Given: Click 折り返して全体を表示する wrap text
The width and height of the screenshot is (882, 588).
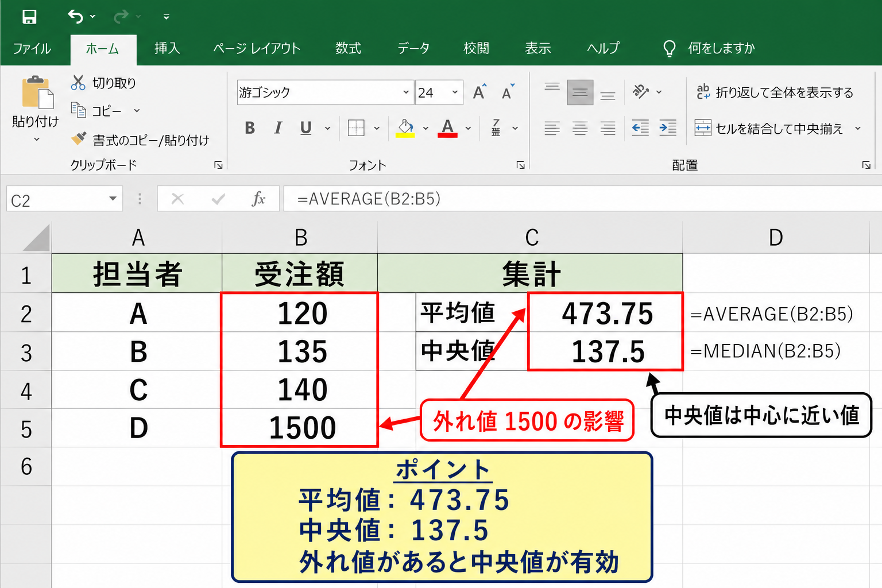Looking at the screenshot, I should [x=775, y=92].
